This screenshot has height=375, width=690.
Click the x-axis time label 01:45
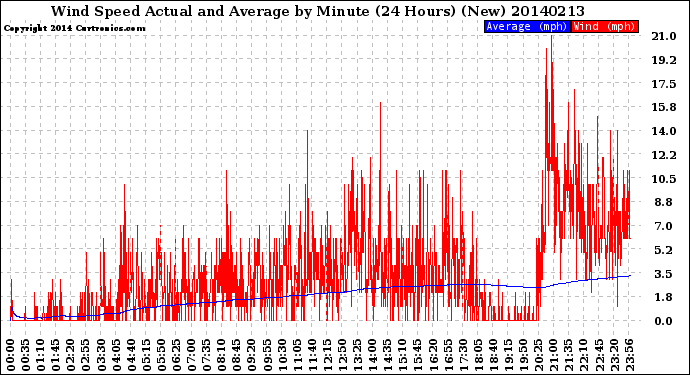pos(56,355)
